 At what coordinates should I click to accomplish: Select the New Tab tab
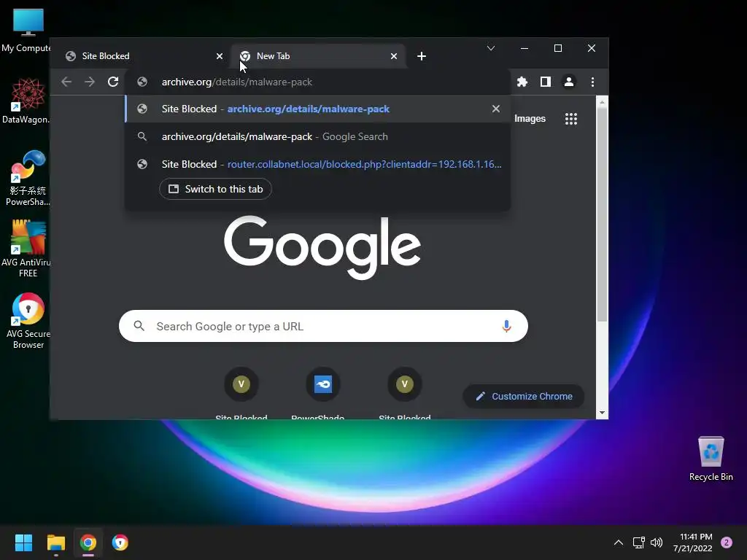coord(318,56)
